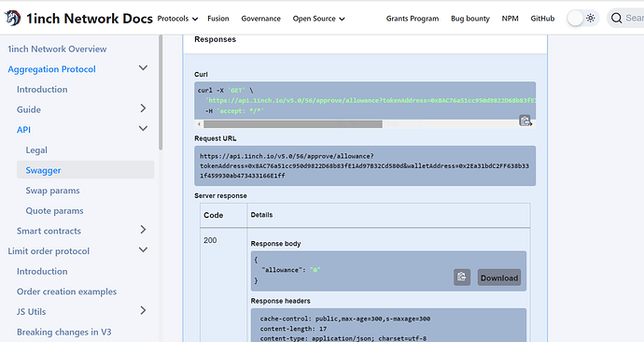Open the Quote params page
Image resolution: width=644 pixels, height=342 pixels.
55,211
